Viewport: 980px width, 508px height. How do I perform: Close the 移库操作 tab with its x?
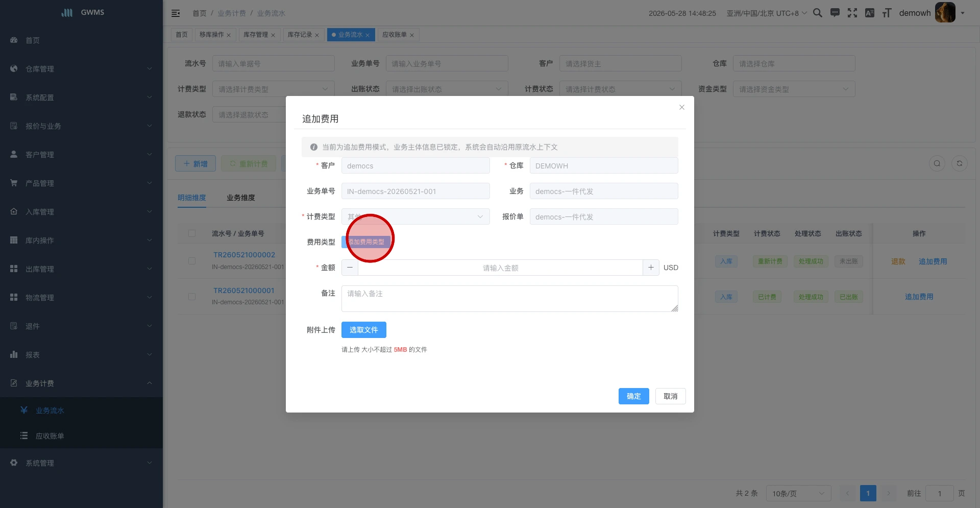click(x=229, y=35)
